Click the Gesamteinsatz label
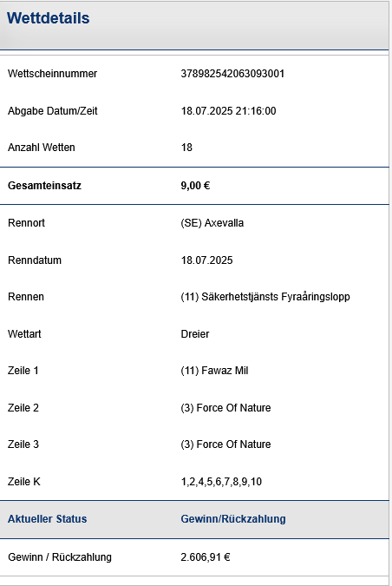Screen dimensions: 392x586 pos(44,186)
